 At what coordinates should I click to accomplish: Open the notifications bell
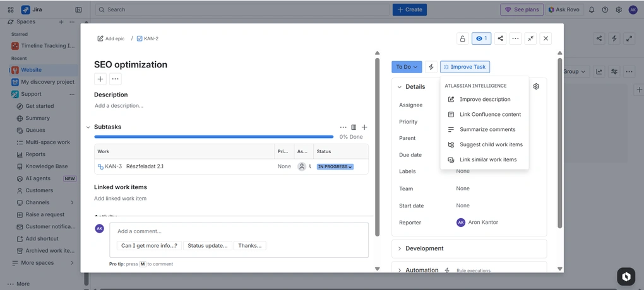592,9
